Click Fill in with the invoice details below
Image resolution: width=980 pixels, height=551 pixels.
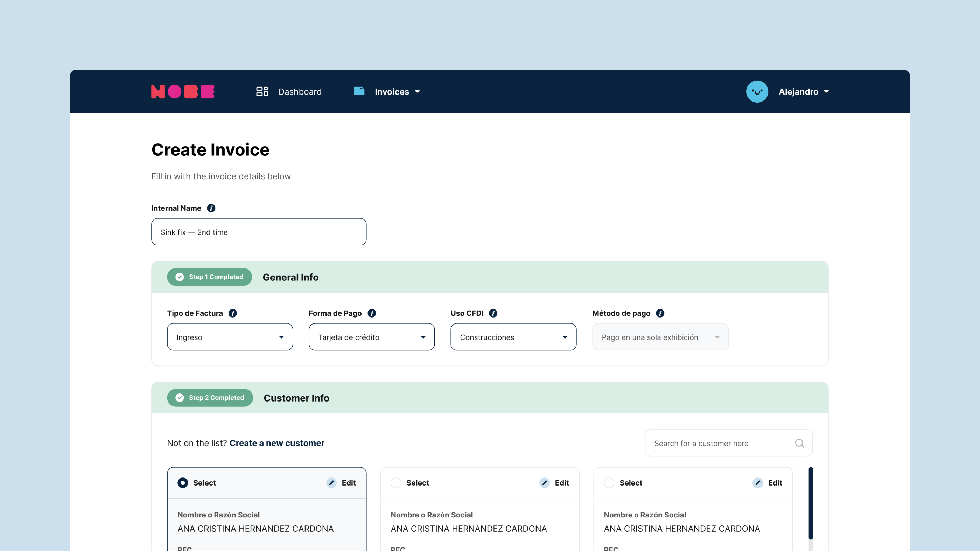tap(221, 176)
